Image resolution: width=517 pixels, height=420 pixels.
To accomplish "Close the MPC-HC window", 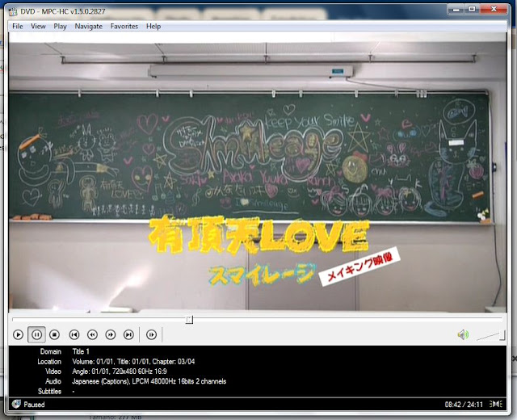I will (x=494, y=9).
